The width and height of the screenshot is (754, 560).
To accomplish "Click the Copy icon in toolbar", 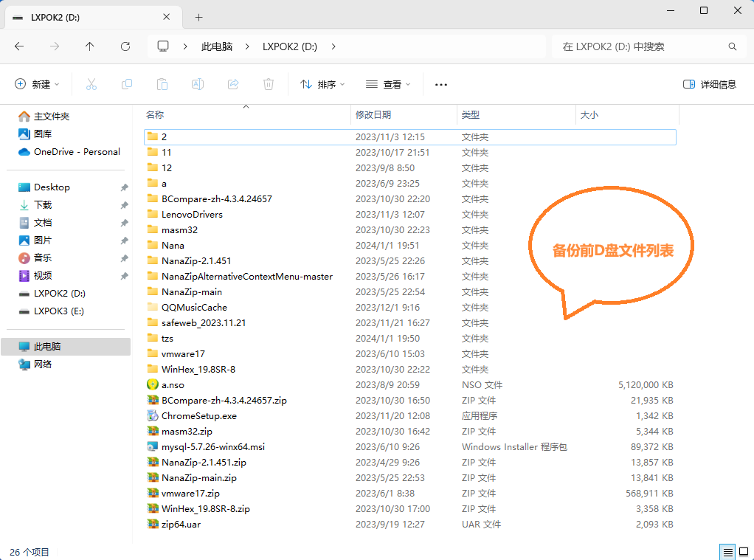I will pyautogui.click(x=127, y=84).
